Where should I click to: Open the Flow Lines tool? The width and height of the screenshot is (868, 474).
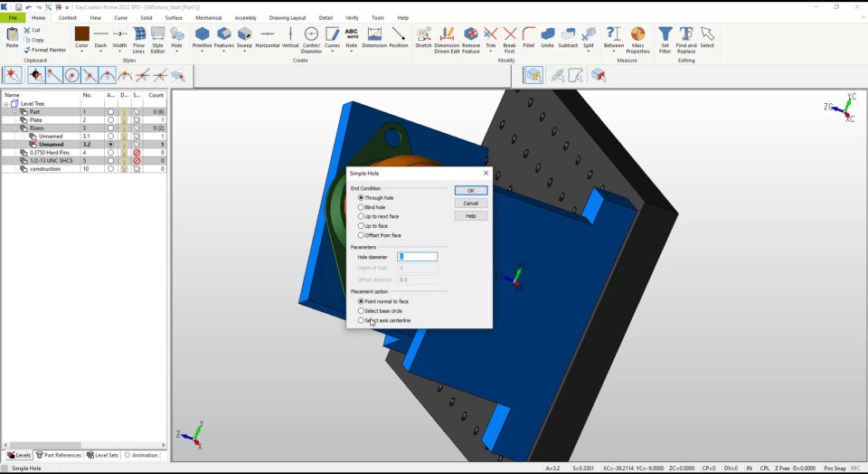point(139,41)
